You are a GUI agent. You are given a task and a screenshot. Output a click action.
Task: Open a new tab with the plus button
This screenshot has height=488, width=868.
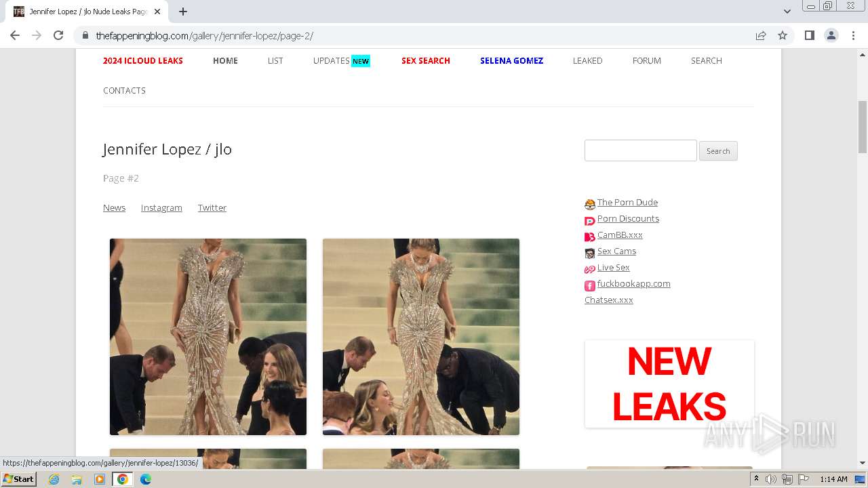coord(183,12)
